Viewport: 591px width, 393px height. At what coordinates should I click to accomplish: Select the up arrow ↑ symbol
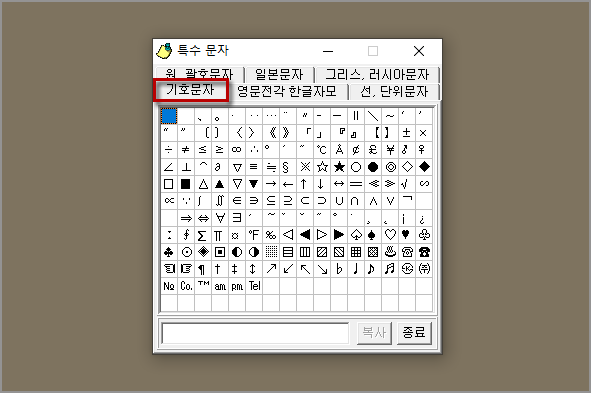[x=305, y=184]
